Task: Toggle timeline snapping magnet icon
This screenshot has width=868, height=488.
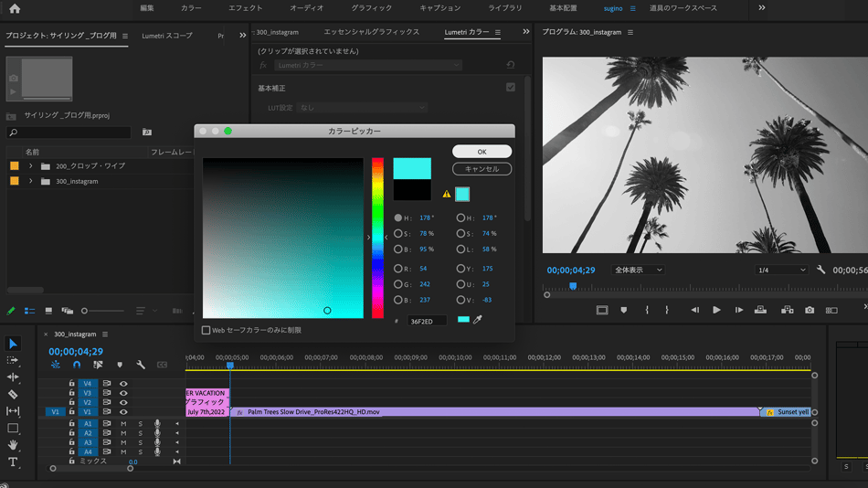Action: [x=77, y=365]
